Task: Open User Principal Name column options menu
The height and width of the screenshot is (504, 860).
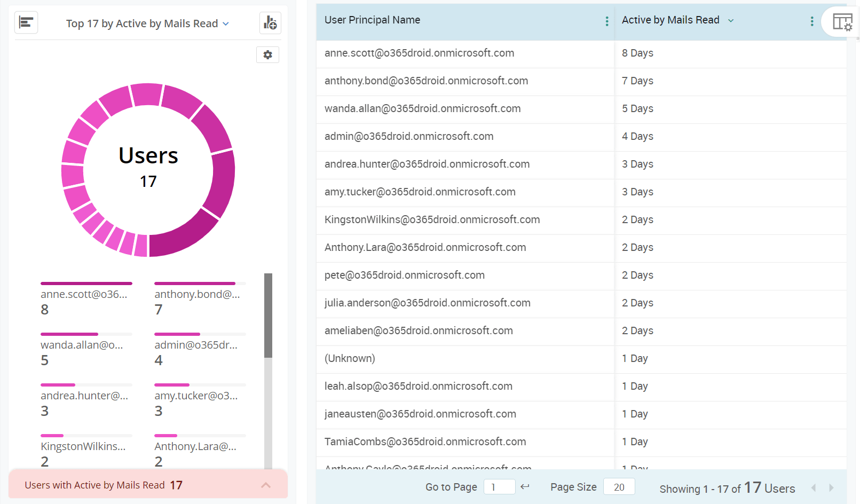Action: click(x=606, y=21)
